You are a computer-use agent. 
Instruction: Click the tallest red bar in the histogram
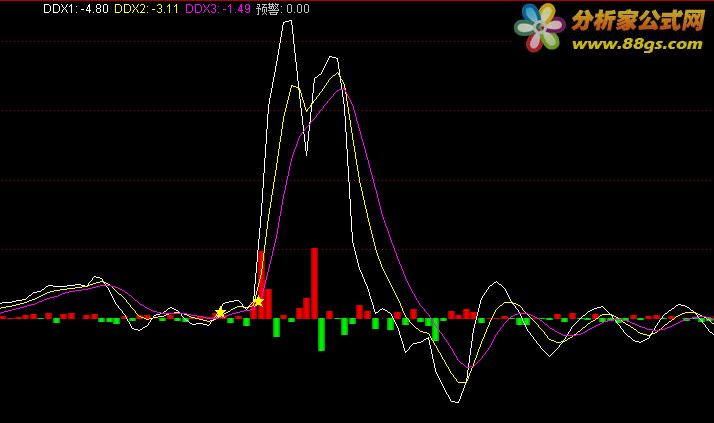pyautogui.click(x=314, y=283)
